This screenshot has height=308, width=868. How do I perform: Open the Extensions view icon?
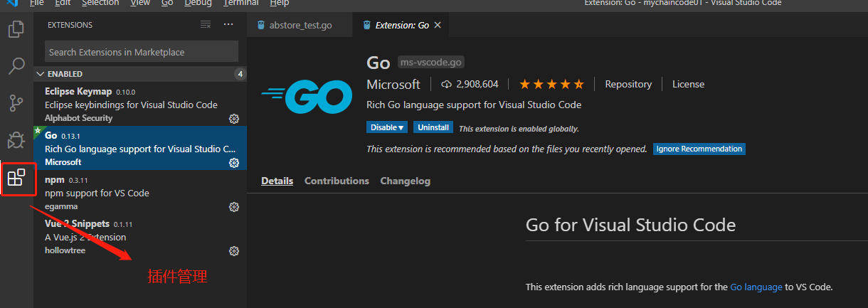coord(16,177)
